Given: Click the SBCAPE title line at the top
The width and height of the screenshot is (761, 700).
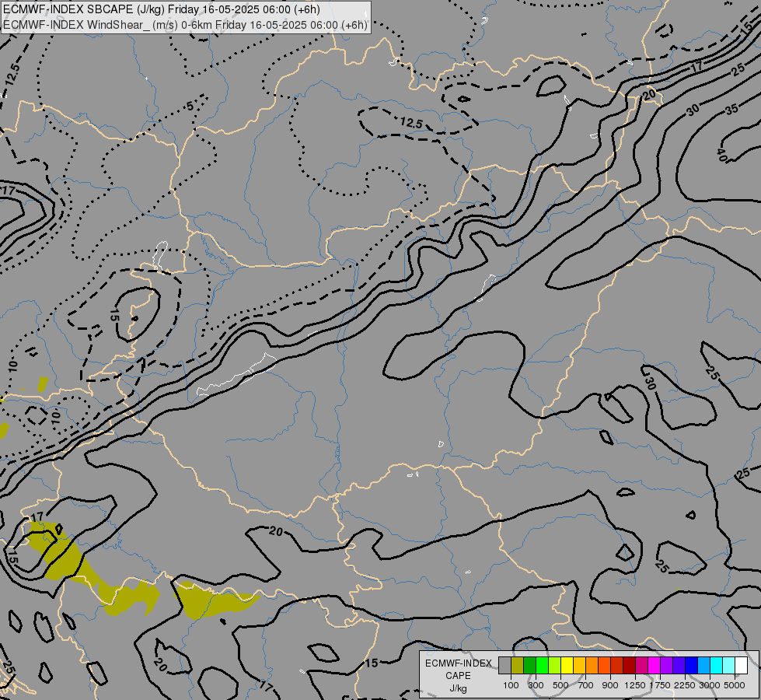Looking at the screenshot, I should 162,9.
